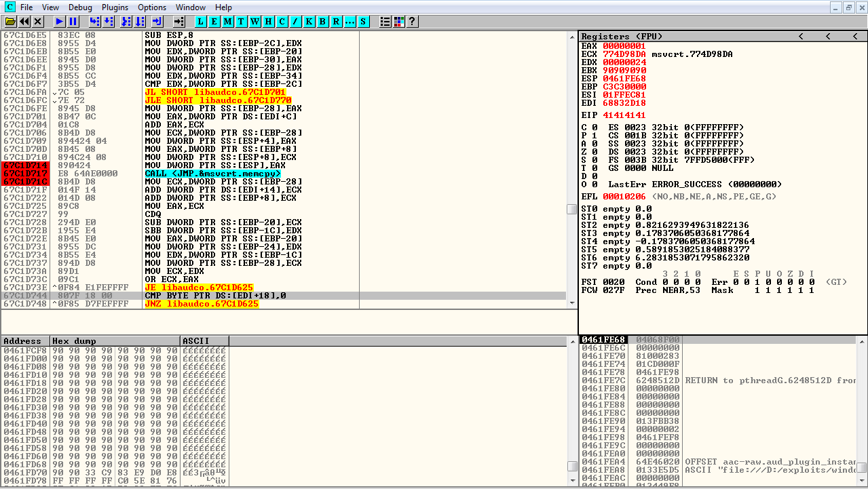Open the View menu

tap(50, 7)
